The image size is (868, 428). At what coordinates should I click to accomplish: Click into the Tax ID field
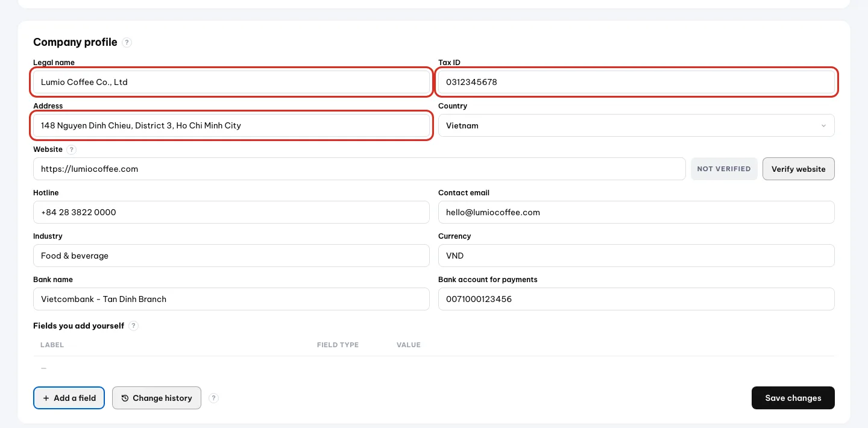pyautogui.click(x=636, y=82)
